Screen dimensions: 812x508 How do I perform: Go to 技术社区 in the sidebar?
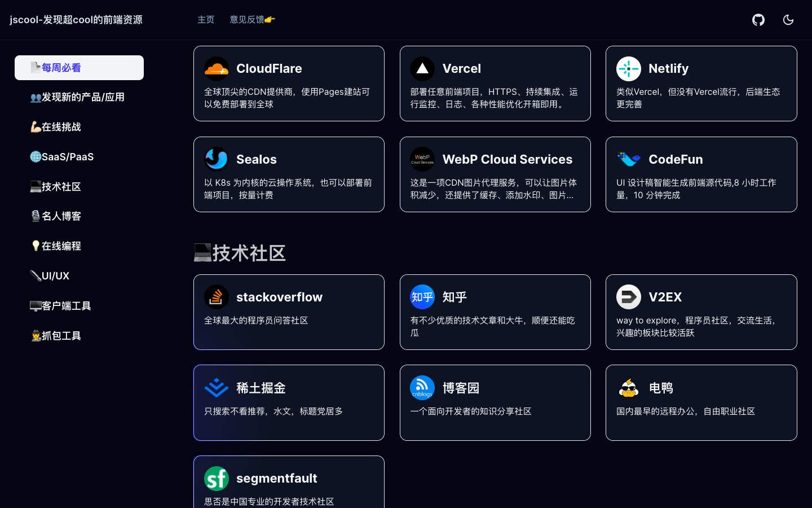(61, 187)
